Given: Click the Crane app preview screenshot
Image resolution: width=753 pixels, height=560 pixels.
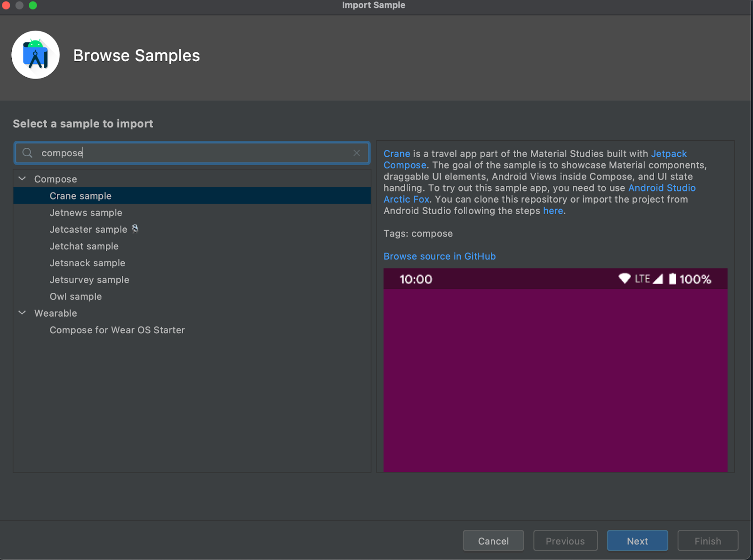Looking at the screenshot, I should click(555, 370).
